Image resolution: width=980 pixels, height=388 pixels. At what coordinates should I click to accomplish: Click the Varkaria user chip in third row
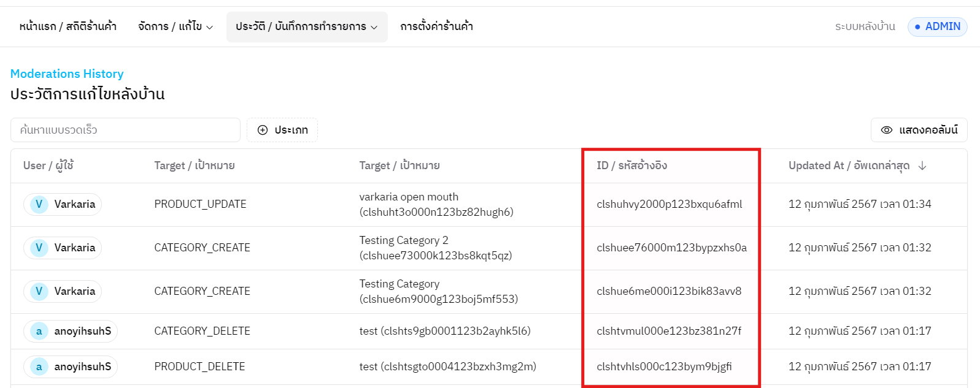pos(63,291)
